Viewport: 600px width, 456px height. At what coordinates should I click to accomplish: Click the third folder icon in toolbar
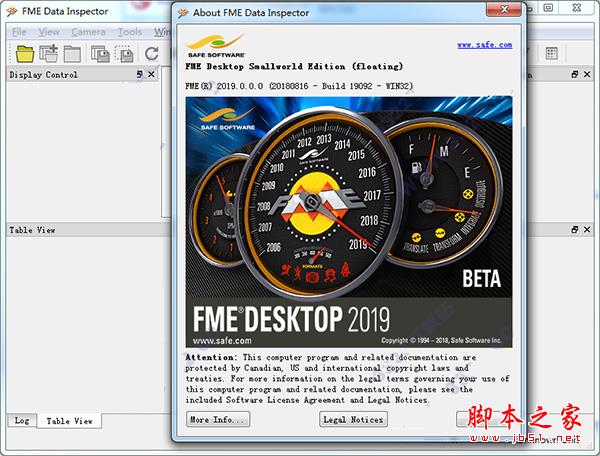coord(73,53)
